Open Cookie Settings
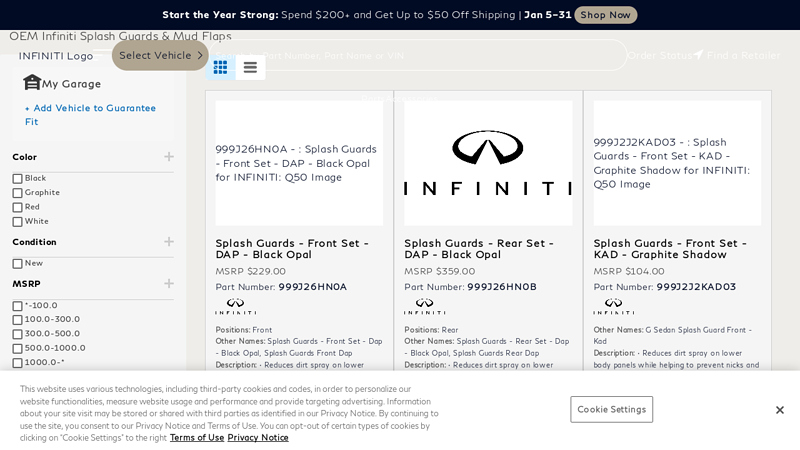 (x=611, y=409)
